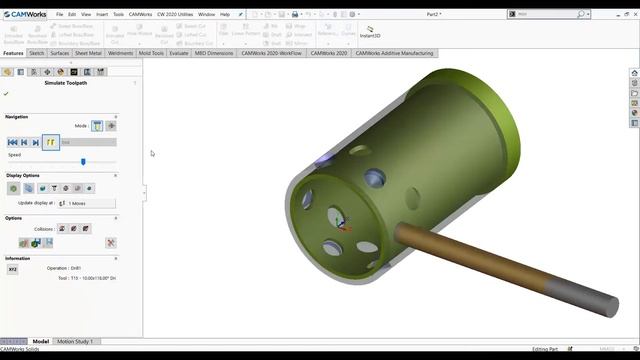The image size is (640, 360).
Task: Click the XYZ information button
Action: point(13,269)
